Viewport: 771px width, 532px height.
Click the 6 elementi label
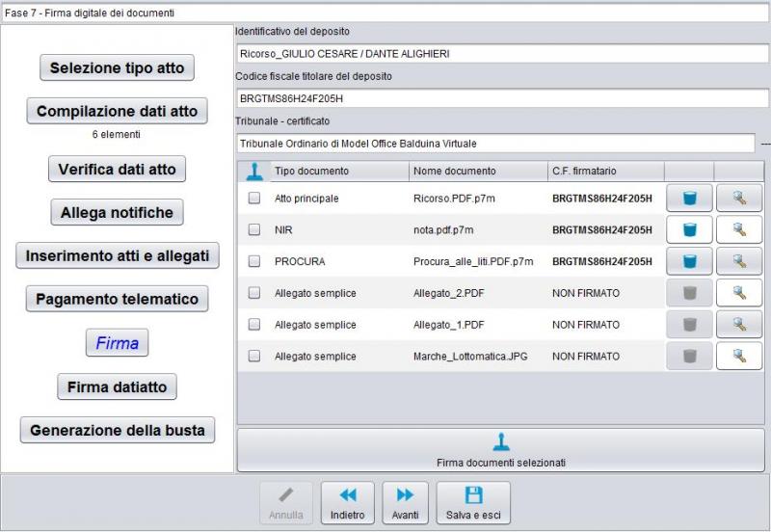click(116, 134)
